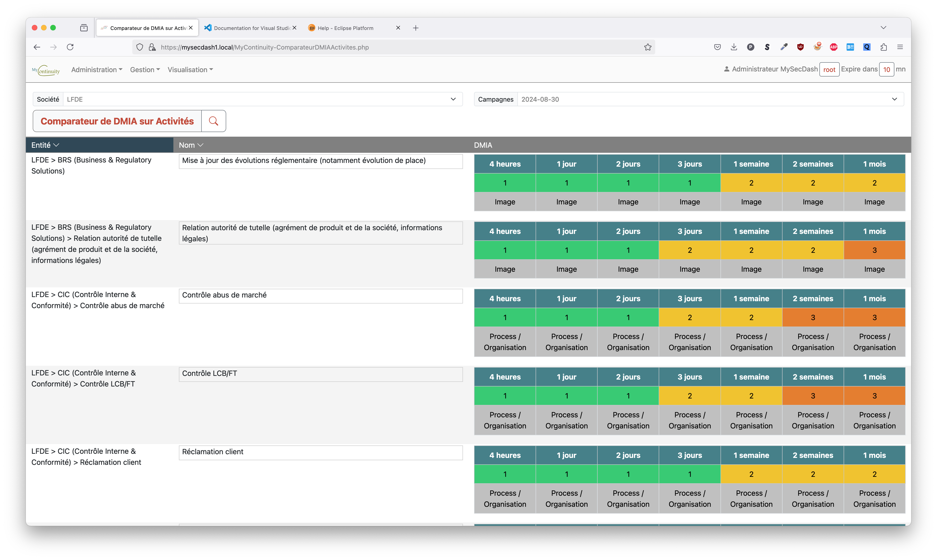Open the Firefox hamburger application menu
The width and height of the screenshot is (937, 560).
point(900,47)
